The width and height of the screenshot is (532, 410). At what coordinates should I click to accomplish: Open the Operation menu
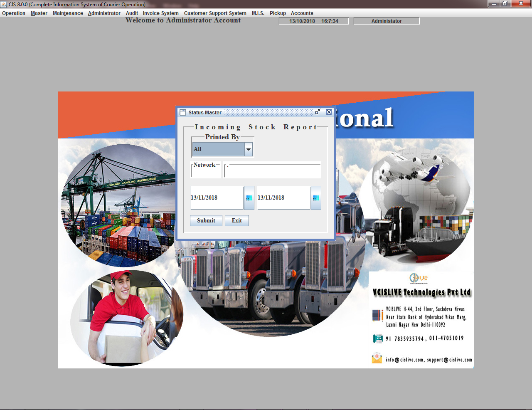tap(14, 13)
